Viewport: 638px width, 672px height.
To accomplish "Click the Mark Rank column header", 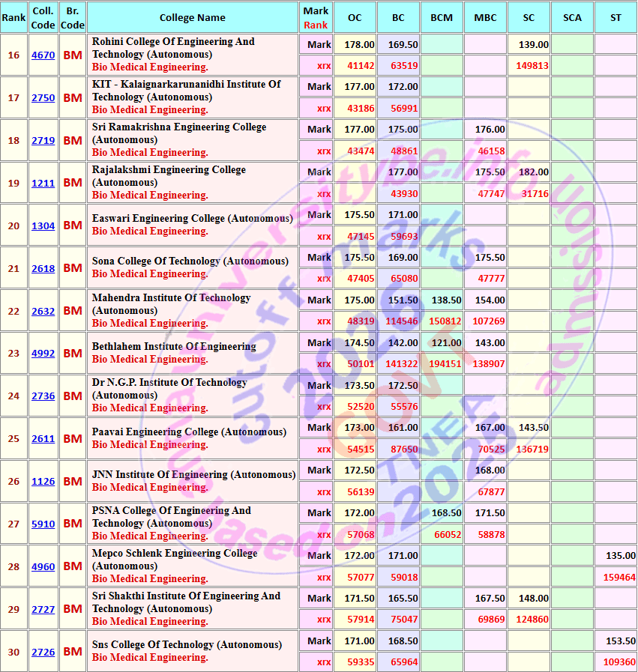I will point(316,17).
